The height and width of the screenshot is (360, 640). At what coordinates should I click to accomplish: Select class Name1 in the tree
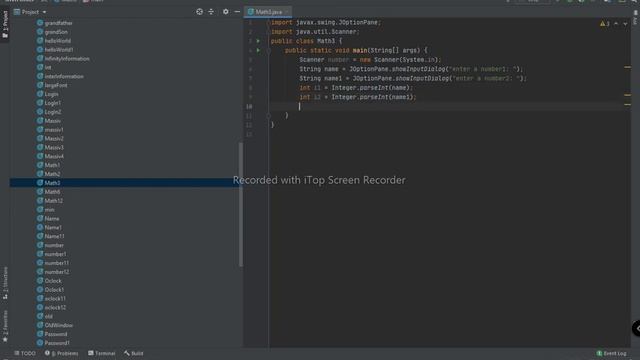click(49, 227)
